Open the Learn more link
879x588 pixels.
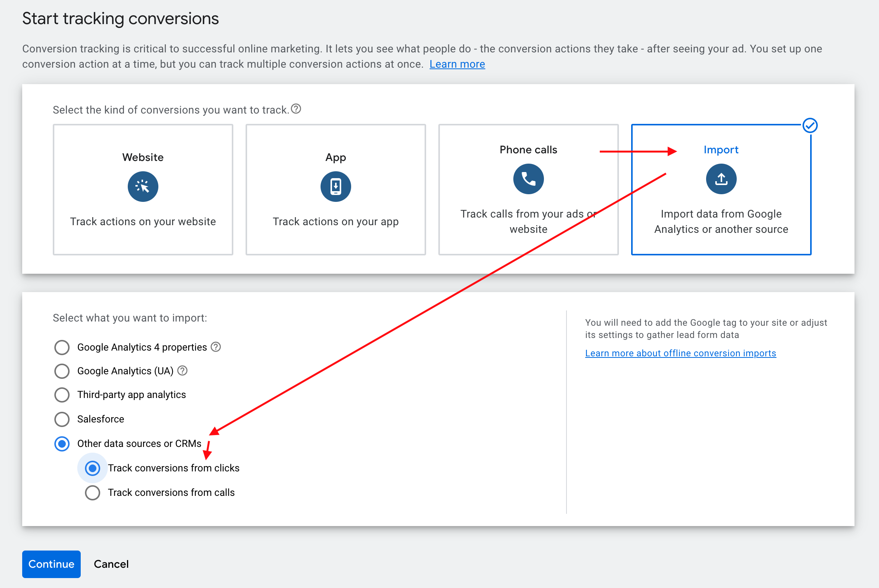[x=457, y=64]
